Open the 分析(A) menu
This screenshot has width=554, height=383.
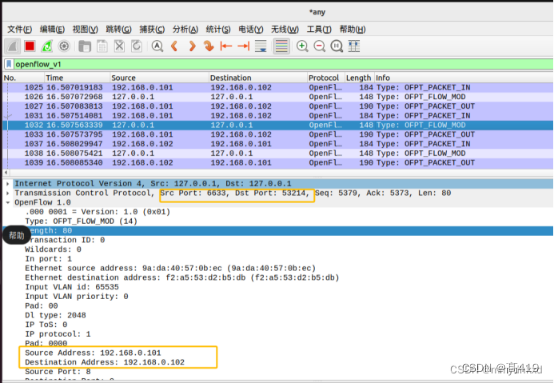185,29
